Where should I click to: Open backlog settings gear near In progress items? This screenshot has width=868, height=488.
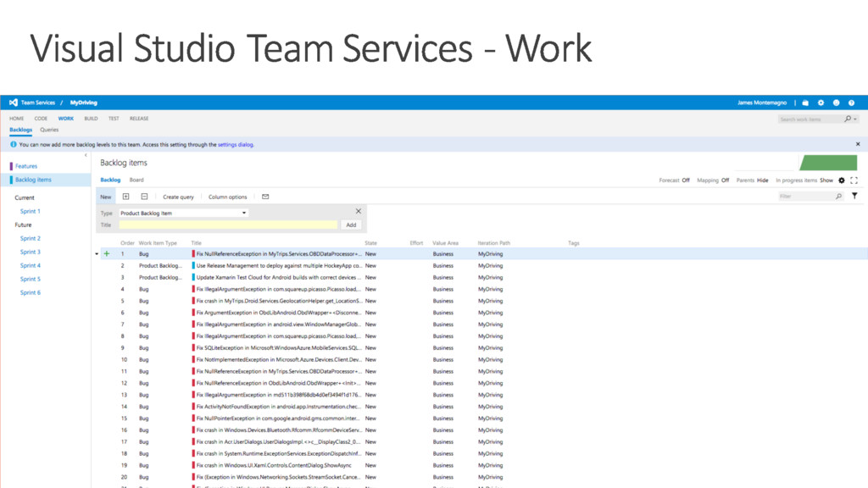[842, 180]
